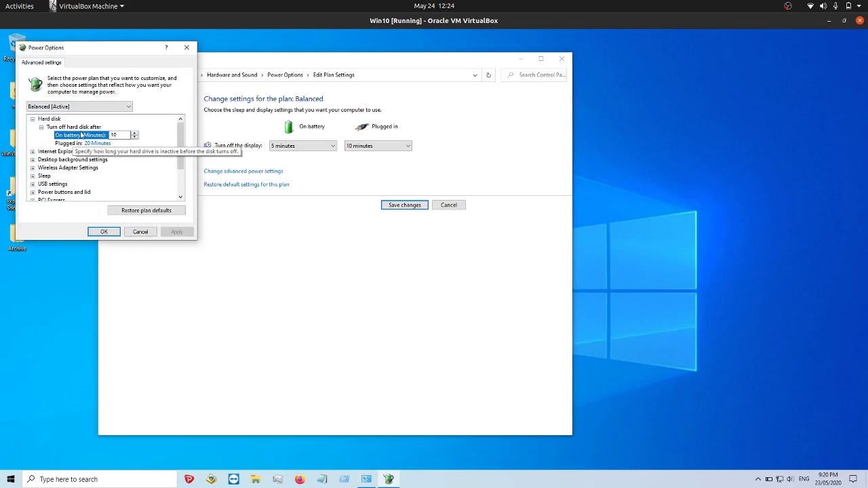Viewport: 868px width, 488px height.
Task: Click the system tray battery icon
Action: point(769,479)
